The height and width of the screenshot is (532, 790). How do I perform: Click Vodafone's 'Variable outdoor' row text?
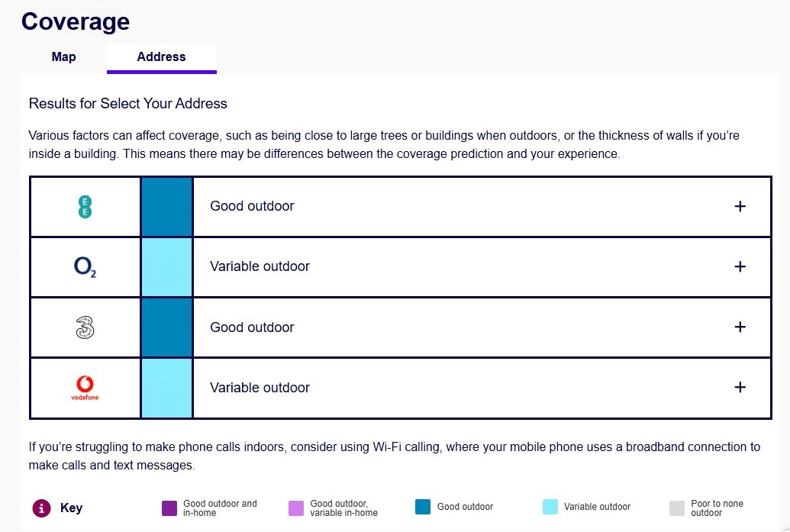click(260, 388)
